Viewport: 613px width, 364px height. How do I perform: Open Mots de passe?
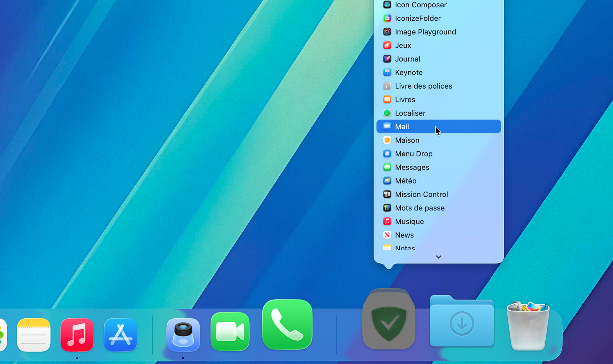point(420,208)
